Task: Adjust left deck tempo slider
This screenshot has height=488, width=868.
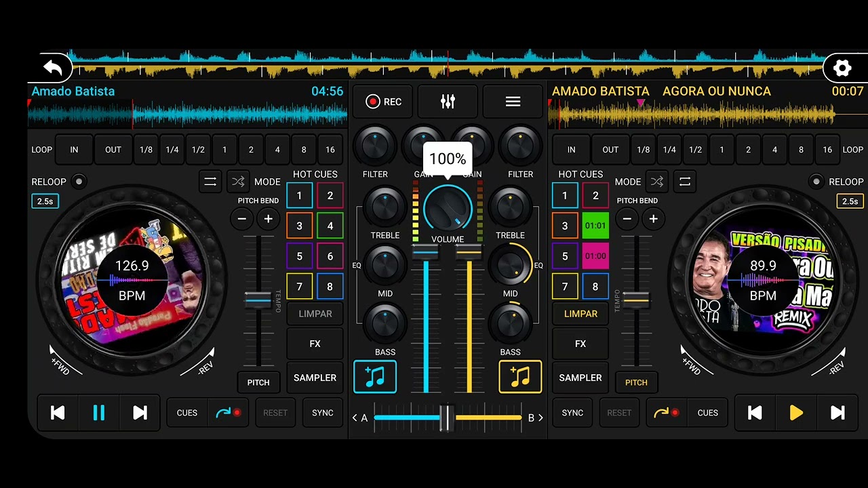Action: 258,300
